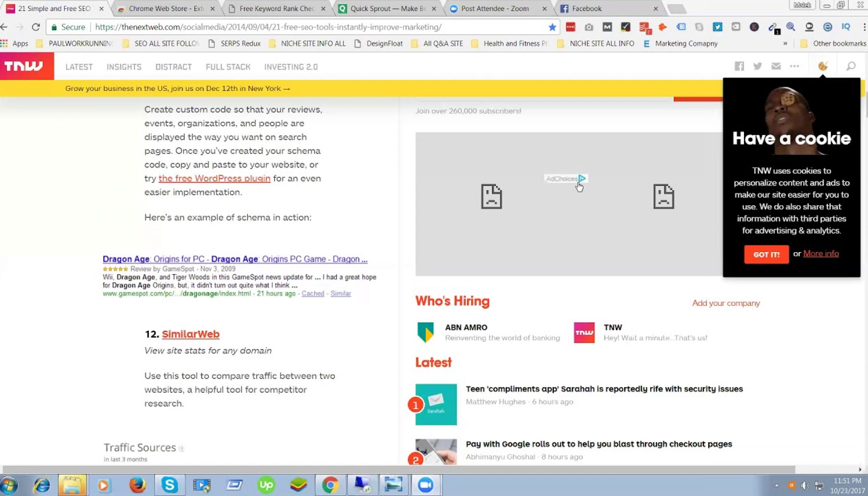Reload the page with the refresh icon
The image size is (868, 496).
36,27
